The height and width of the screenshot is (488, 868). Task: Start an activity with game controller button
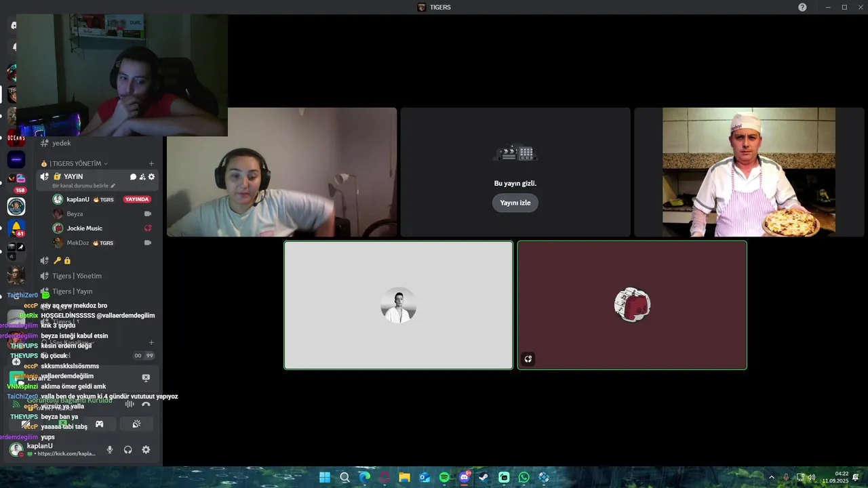click(100, 424)
